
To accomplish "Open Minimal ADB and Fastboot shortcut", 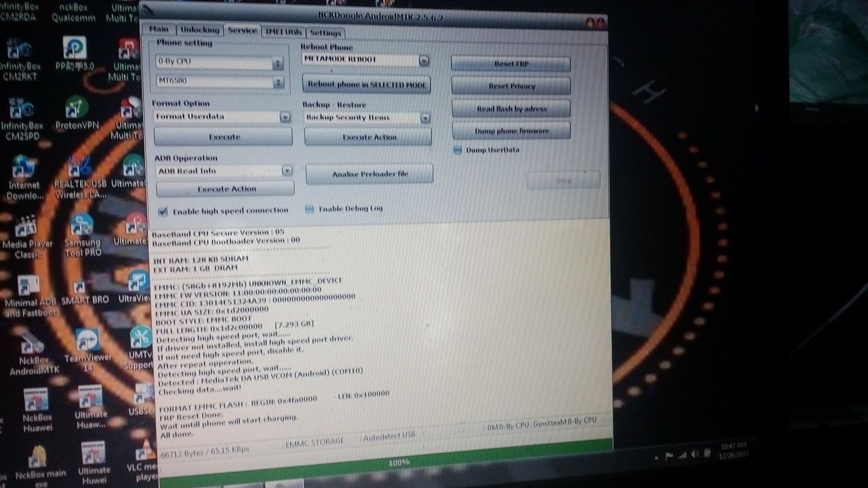I will (30, 296).
